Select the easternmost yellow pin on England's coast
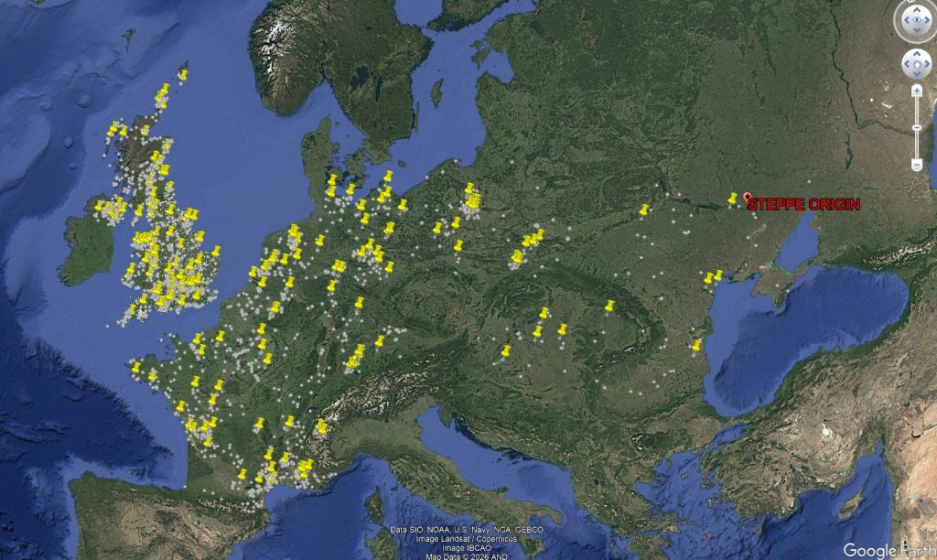Screen dimensions: 937x560 coord(216,251)
